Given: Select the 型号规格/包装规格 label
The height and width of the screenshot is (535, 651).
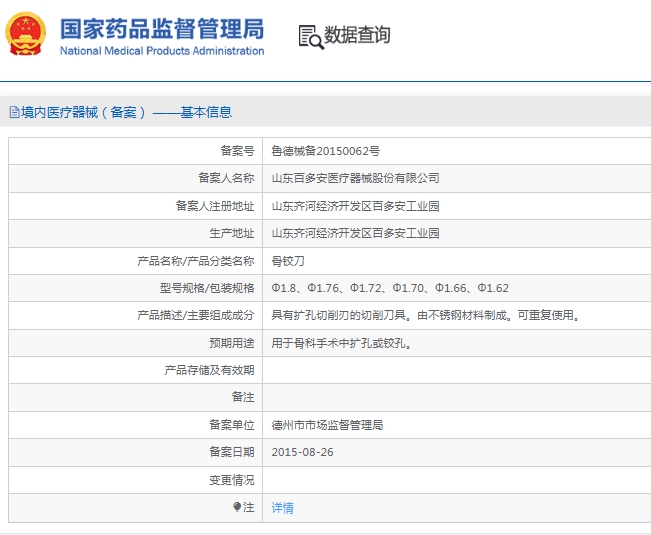Looking at the screenshot, I should (207, 288).
